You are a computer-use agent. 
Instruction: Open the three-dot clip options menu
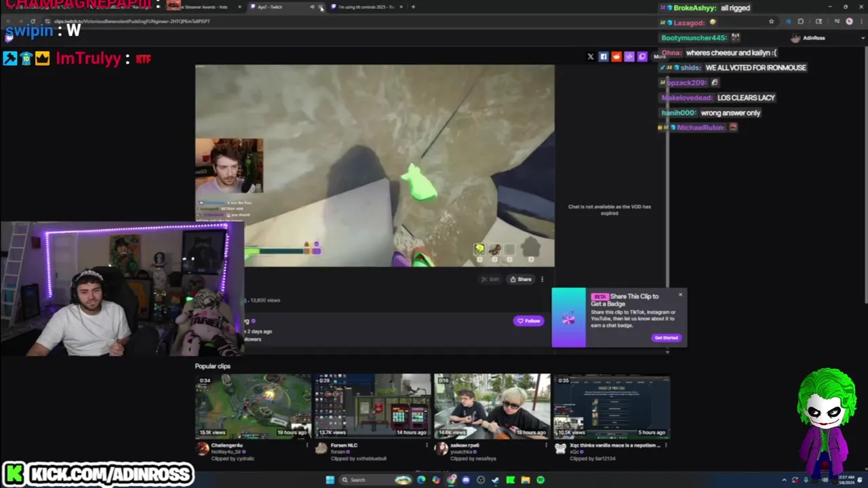coord(542,279)
